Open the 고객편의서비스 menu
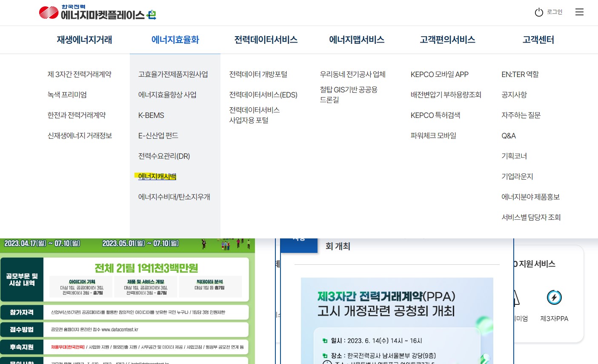Viewport: 598px width, 364px height. click(447, 40)
